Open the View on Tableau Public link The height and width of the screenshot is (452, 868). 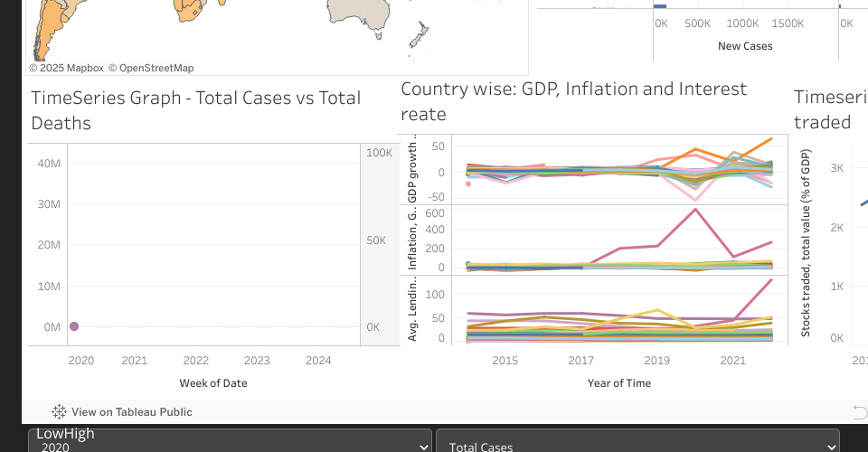coord(131,412)
